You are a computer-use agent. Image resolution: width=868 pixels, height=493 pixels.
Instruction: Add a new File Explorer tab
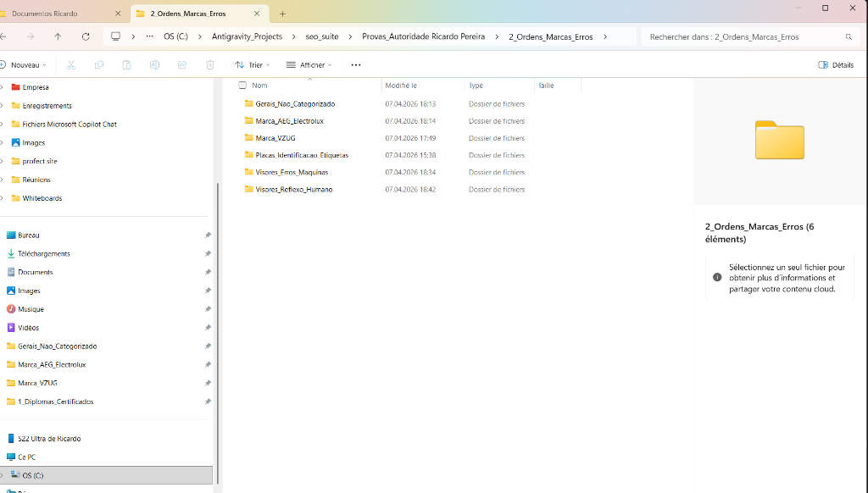click(282, 14)
